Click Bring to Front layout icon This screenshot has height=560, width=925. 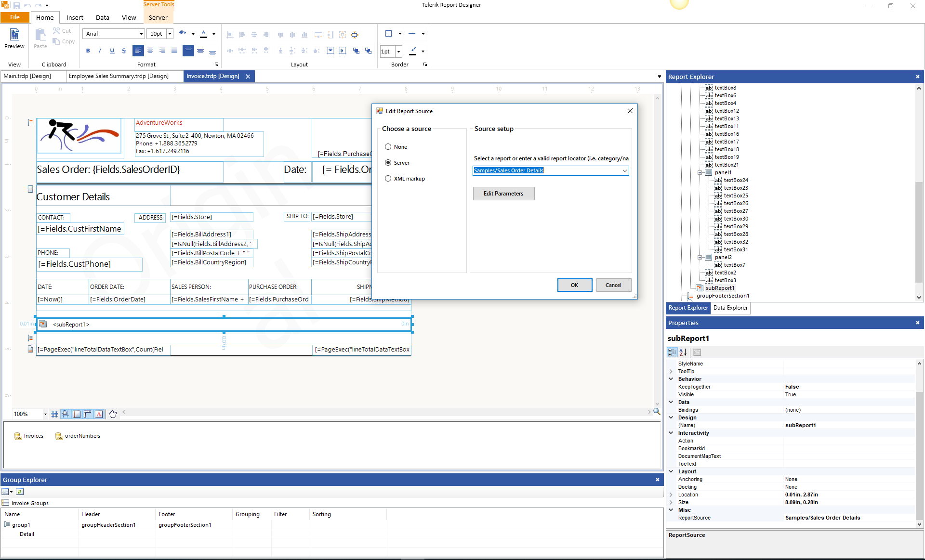click(x=356, y=51)
